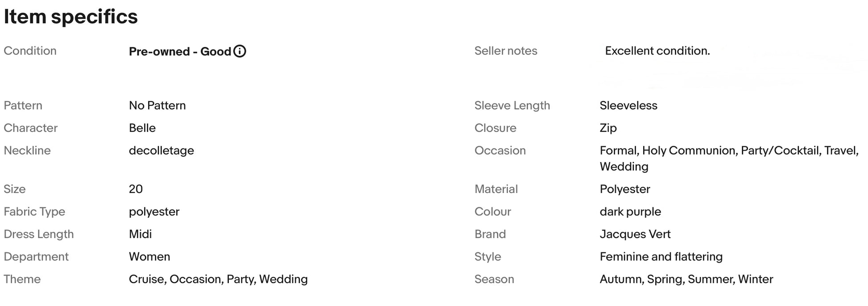Select the Women department value

point(149,257)
